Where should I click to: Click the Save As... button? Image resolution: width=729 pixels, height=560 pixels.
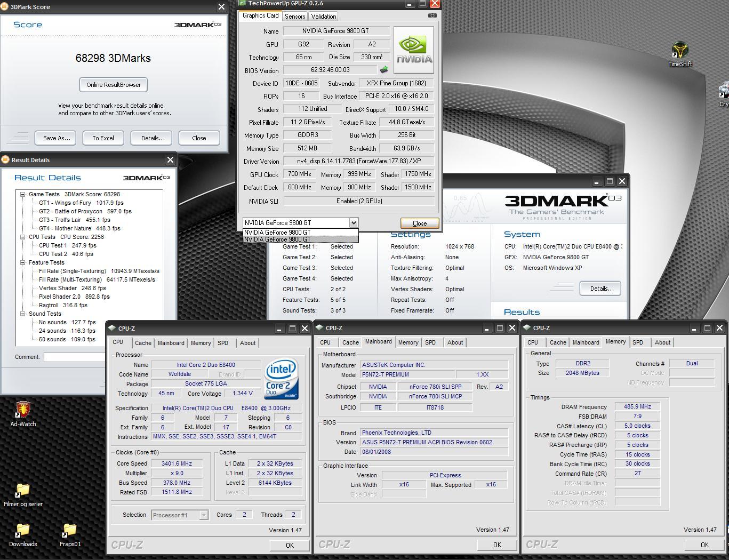click(x=57, y=138)
